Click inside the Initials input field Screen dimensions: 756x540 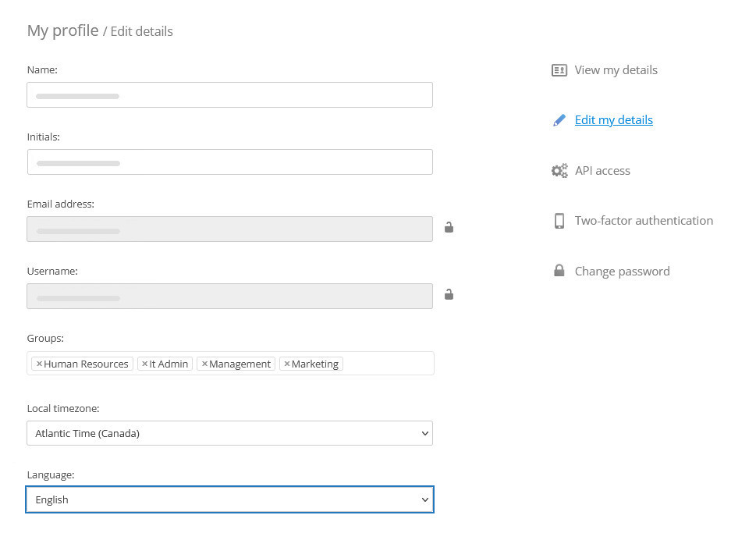coord(230,162)
